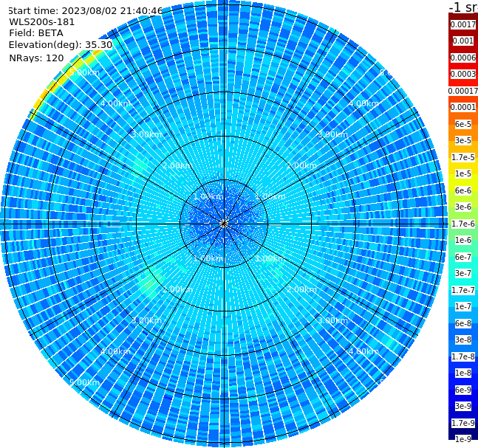Image resolution: width=478 pixels, height=448 pixels.
Task: Click the 1e-7 colorbar tick
Action: click(x=463, y=306)
